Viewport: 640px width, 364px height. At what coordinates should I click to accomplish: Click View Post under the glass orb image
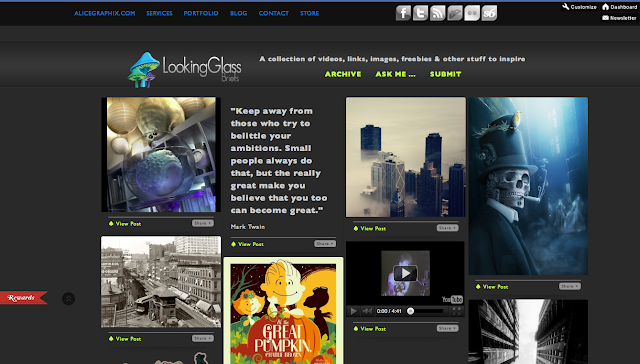[125, 224]
